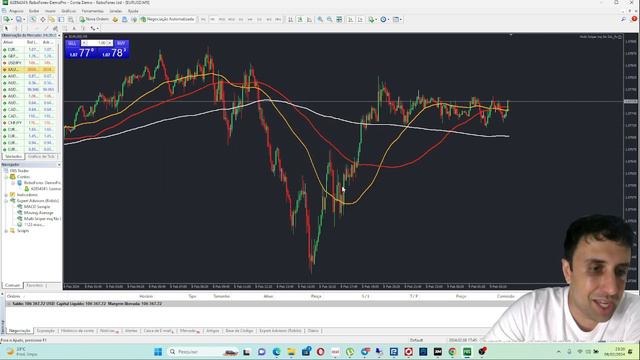Screen dimensions: 640x360
Task: Click the Strategy Tester toolbar icon
Action: pyautogui.click(x=70, y=19)
